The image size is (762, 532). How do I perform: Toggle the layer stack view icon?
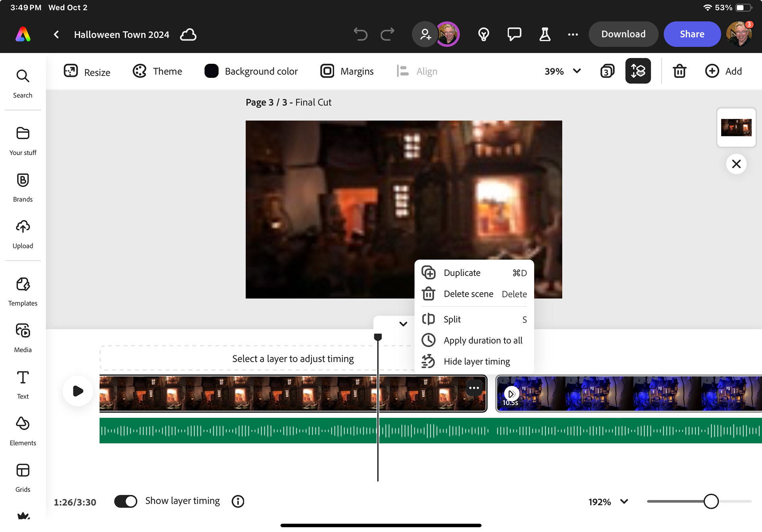point(638,71)
